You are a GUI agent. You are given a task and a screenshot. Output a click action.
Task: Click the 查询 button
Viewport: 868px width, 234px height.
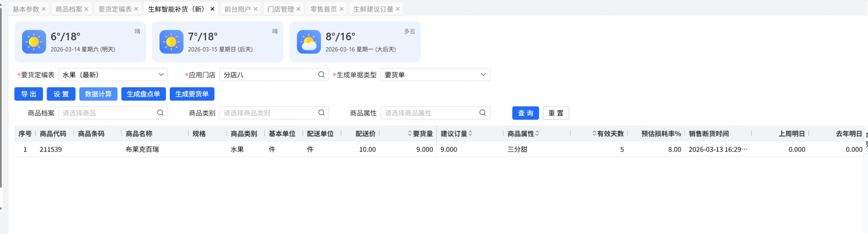(x=525, y=113)
